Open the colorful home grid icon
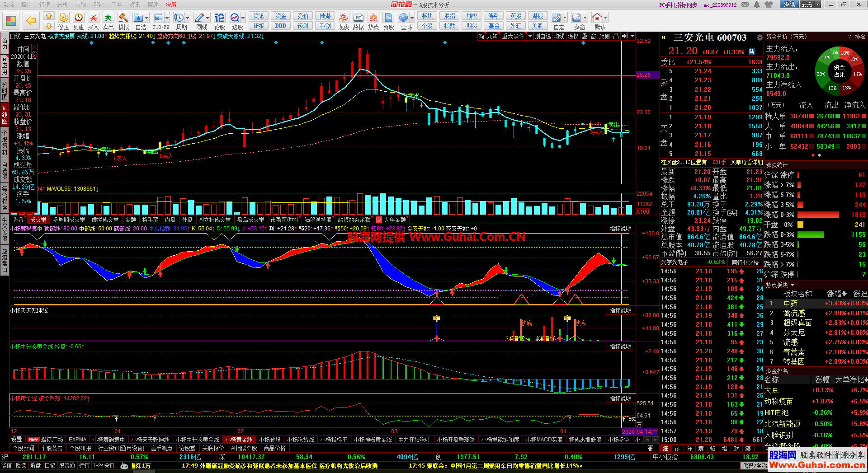Screen dimensions: 868x473 (x=11, y=21)
